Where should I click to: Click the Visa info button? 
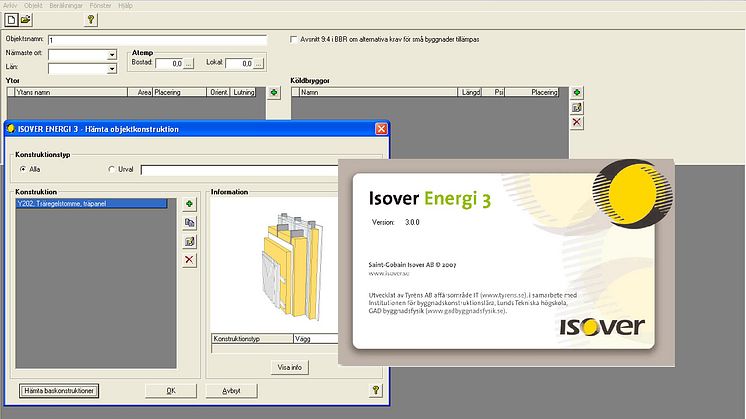point(290,367)
